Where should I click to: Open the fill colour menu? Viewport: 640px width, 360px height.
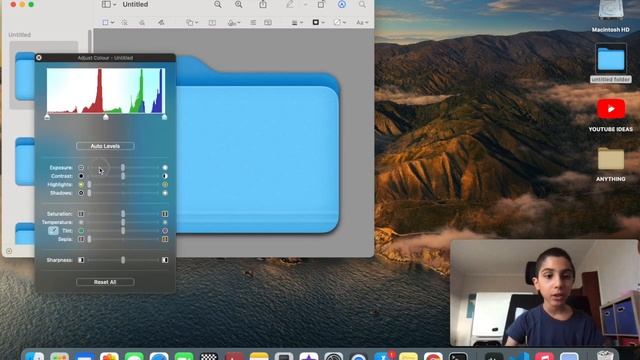tap(340, 22)
